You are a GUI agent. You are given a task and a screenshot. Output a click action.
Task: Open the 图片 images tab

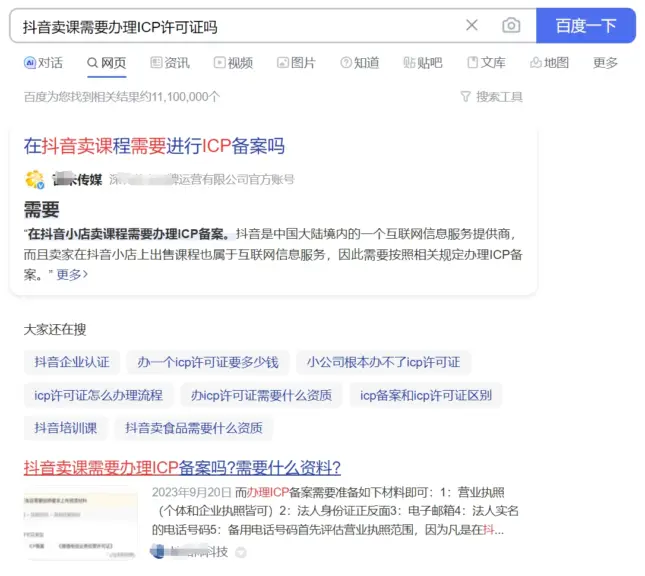click(296, 63)
